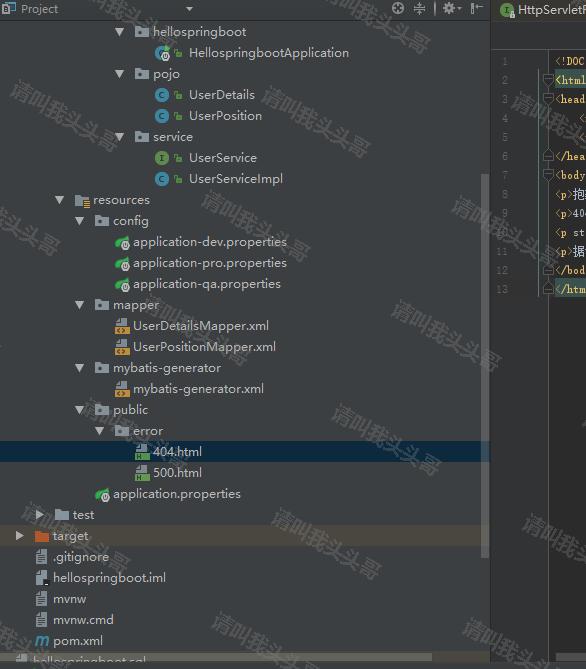
Task: Click the HellospringbootApplication class icon
Action: tap(162, 53)
